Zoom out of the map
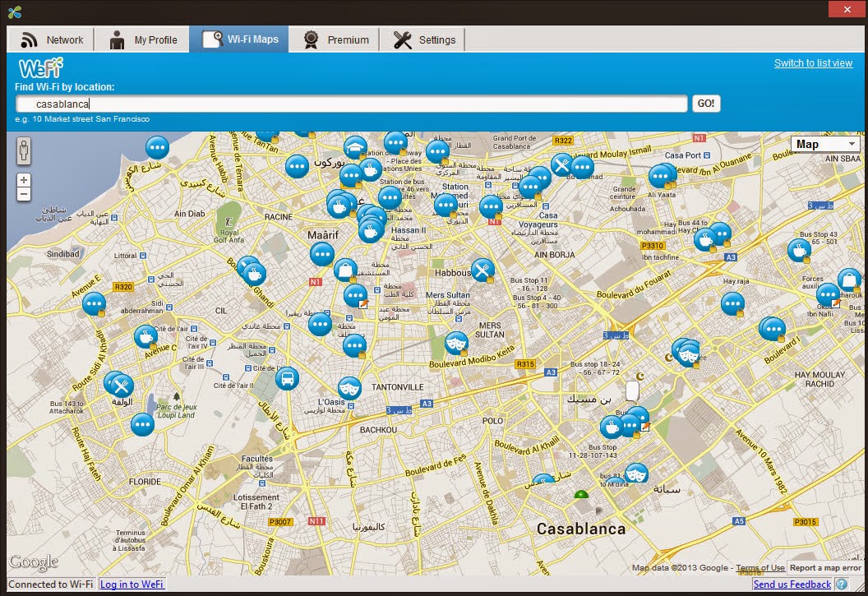Screen dimensions: 868x596 click(24, 194)
